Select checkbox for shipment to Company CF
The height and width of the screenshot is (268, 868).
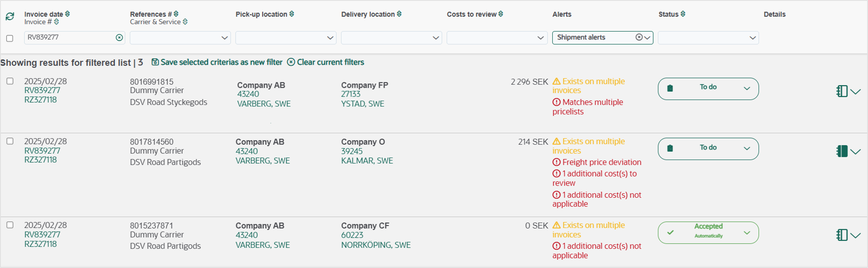(x=10, y=225)
